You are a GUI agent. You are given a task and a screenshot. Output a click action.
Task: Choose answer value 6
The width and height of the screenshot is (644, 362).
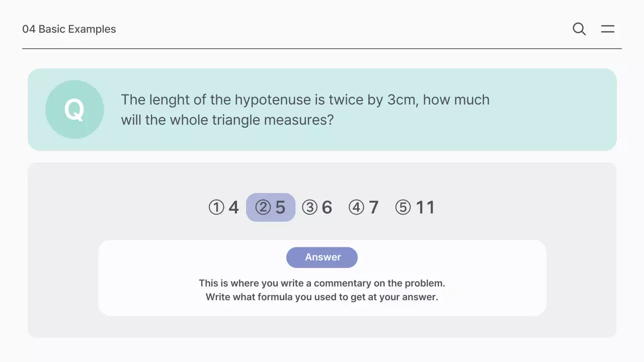327,207
